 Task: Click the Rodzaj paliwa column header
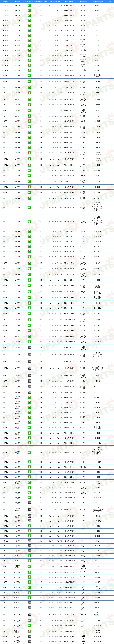click(28, 1)
